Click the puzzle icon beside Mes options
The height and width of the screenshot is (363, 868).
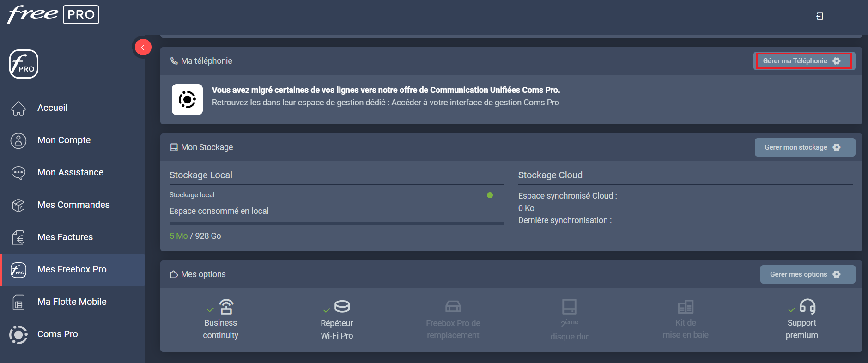pos(174,274)
